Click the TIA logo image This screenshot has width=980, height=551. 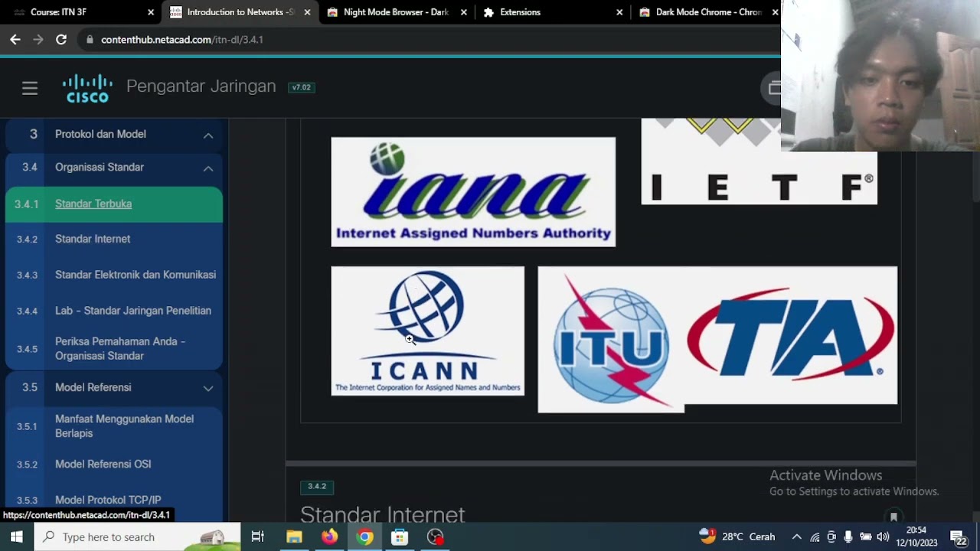point(791,335)
